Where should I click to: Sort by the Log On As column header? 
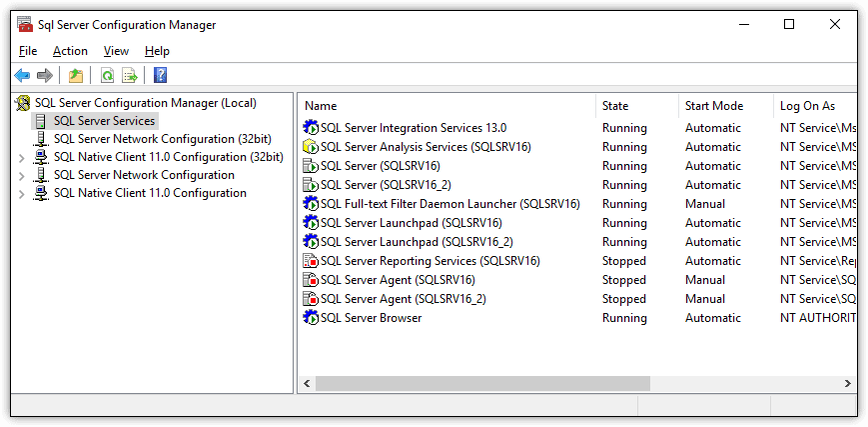(x=815, y=106)
